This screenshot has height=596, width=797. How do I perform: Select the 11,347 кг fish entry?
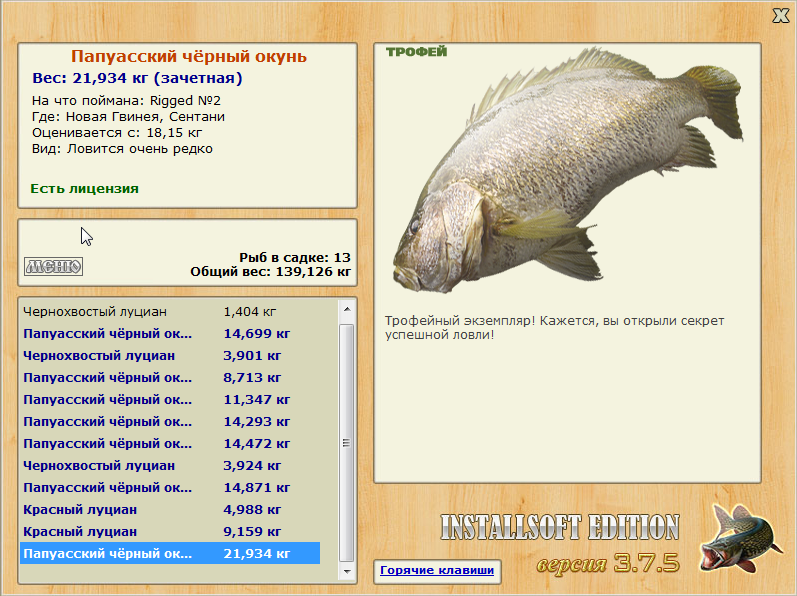tap(170, 399)
